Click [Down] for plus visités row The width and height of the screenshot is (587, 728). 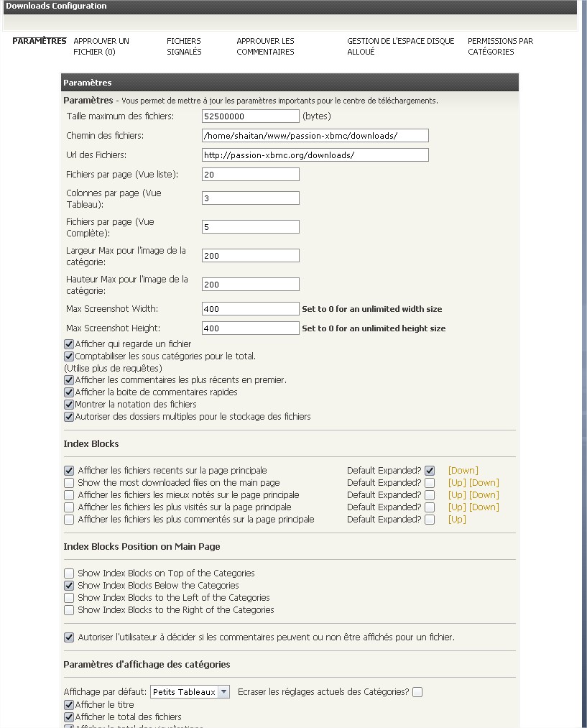[484, 507]
